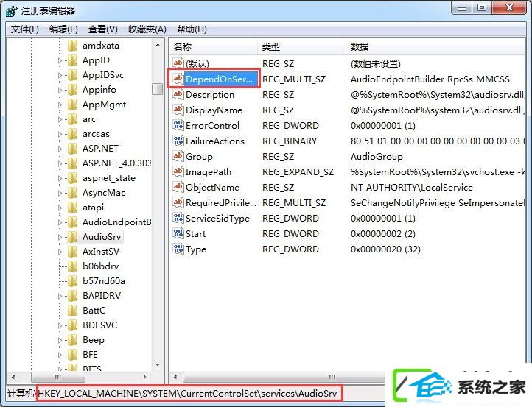This screenshot has width=532, height=407.
Task: Expand the AudioSrv tree node
Action: [60, 237]
